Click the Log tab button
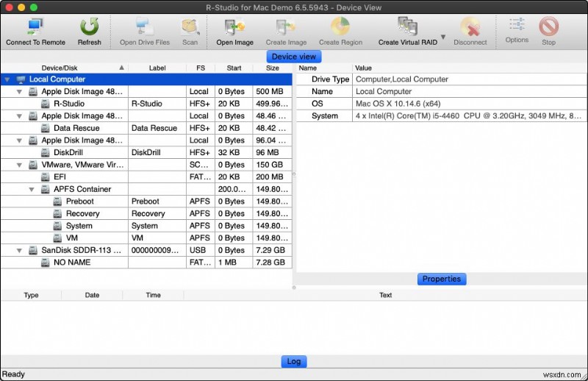 click(x=293, y=361)
